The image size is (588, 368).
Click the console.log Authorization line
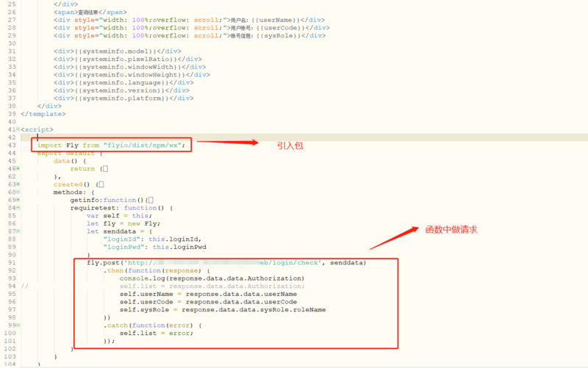(x=212, y=278)
